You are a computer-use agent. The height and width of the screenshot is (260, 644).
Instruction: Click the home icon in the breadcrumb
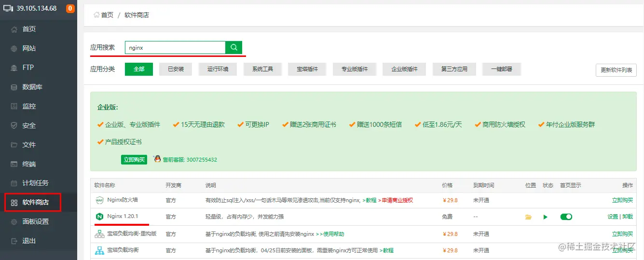[x=96, y=15]
